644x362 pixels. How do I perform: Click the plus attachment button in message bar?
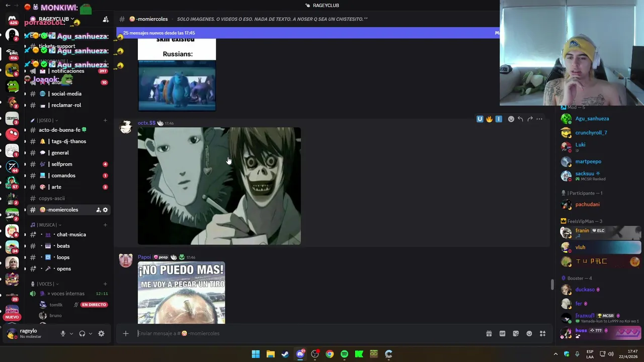(x=126, y=333)
